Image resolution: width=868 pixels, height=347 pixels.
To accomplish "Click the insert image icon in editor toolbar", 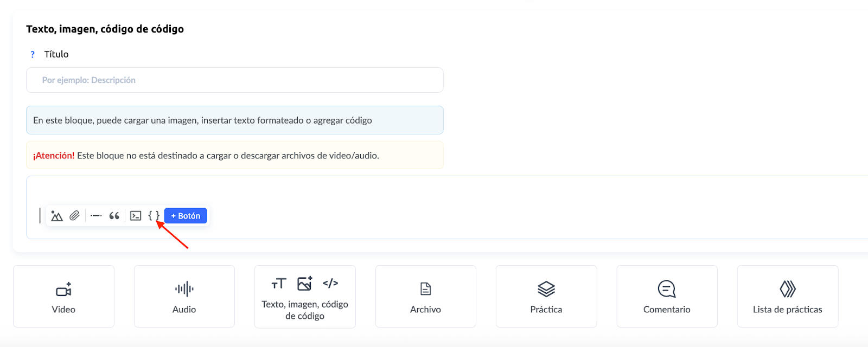I will click(x=57, y=216).
